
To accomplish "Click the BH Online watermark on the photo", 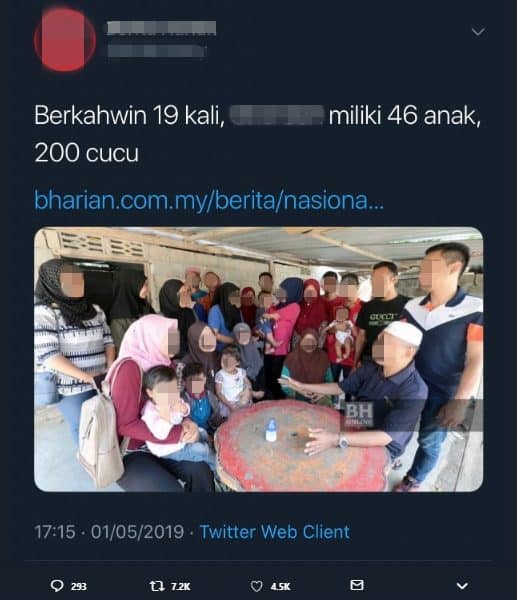I will point(359,414).
